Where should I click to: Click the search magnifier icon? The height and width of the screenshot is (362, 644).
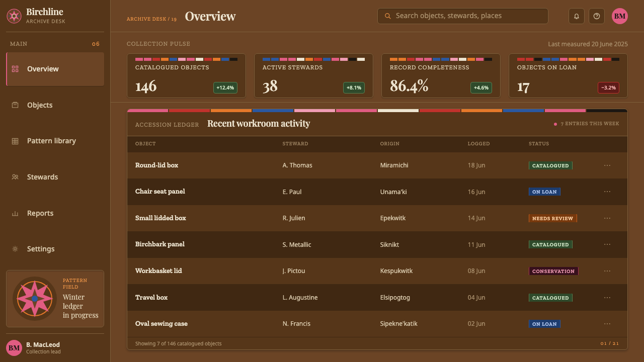pyautogui.click(x=388, y=16)
